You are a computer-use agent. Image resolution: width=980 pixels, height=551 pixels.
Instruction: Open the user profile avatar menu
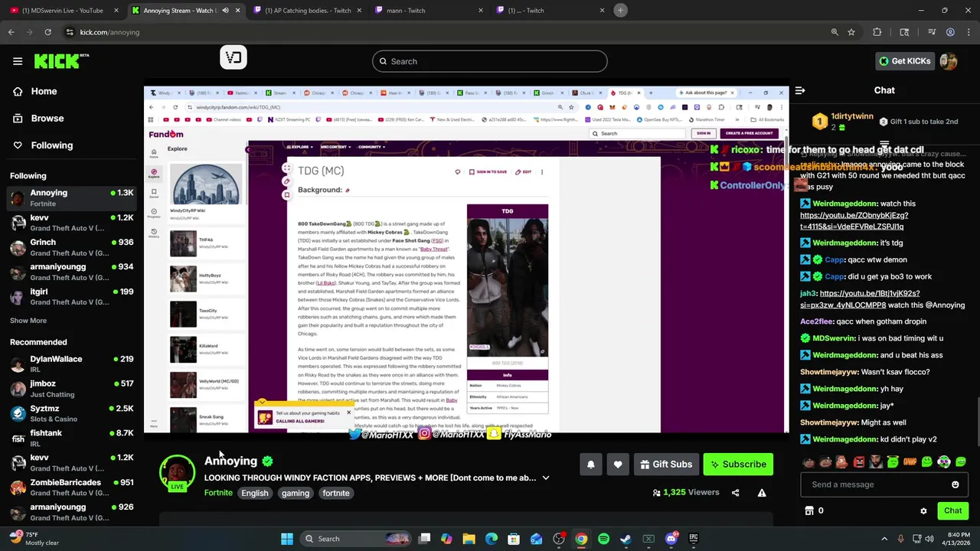coord(949,61)
